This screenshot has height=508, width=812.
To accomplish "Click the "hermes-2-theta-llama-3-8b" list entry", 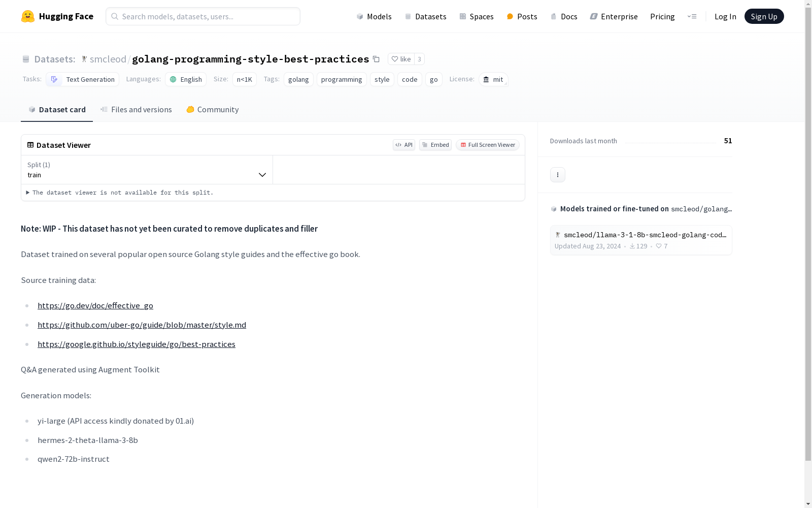I will [88, 440].
